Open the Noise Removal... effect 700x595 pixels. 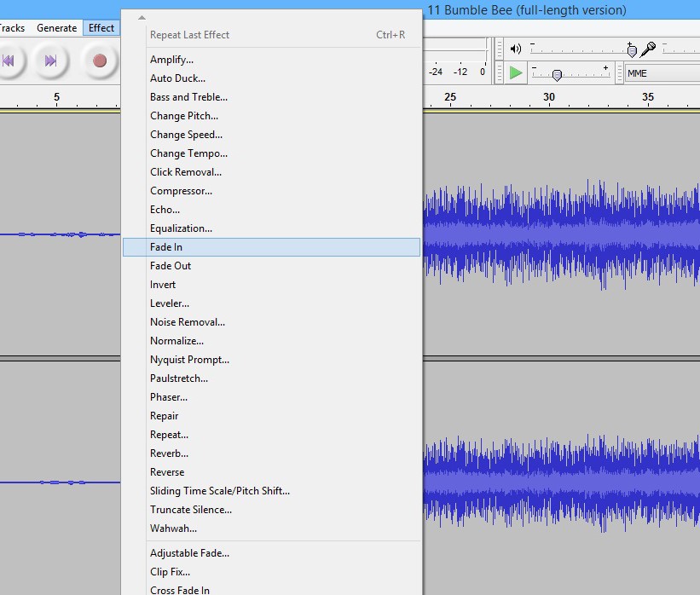[x=188, y=322]
